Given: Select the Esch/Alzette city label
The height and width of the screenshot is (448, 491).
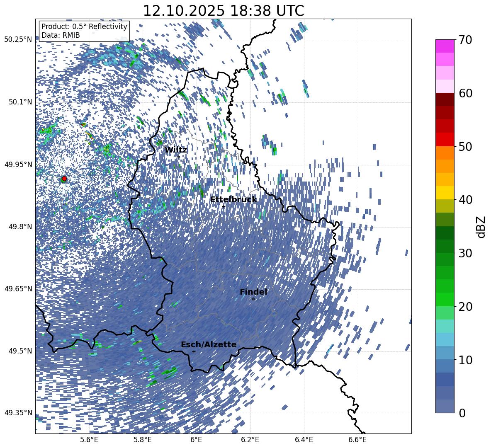Looking at the screenshot, I should (x=209, y=345).
